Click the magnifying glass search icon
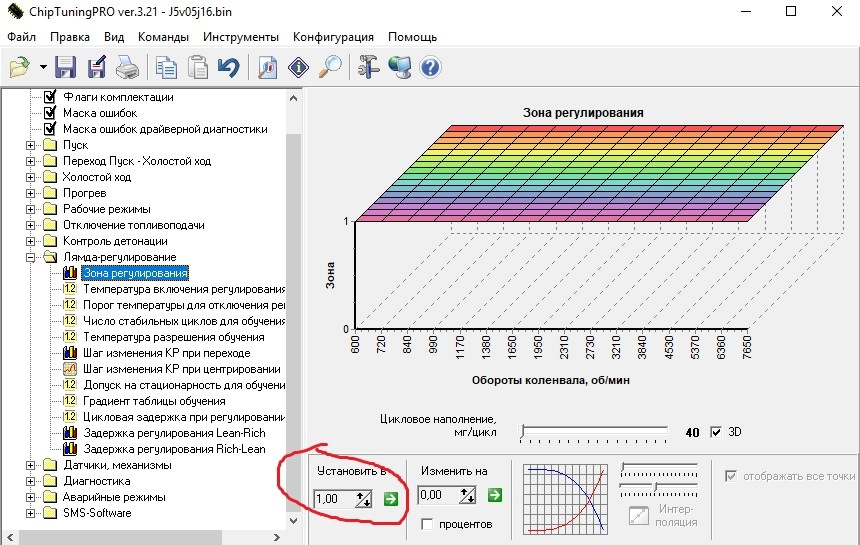This screenshot has height=545, width=860. point(330,67)
